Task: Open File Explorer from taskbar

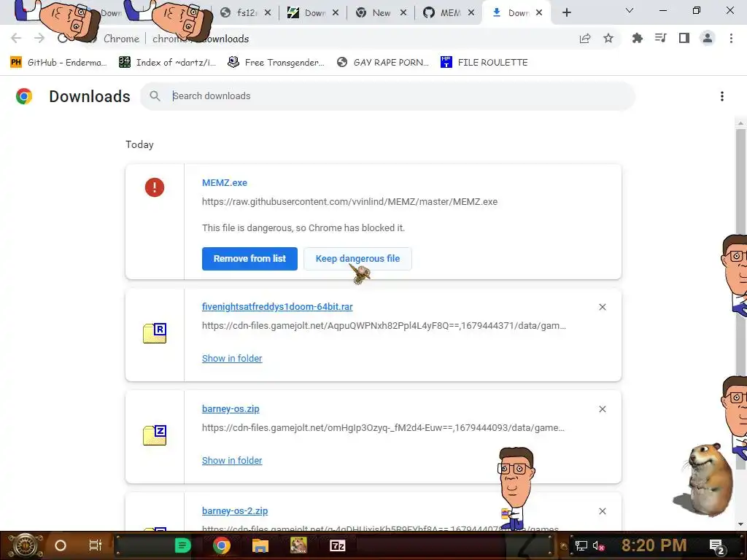Action: click(260, 545)
